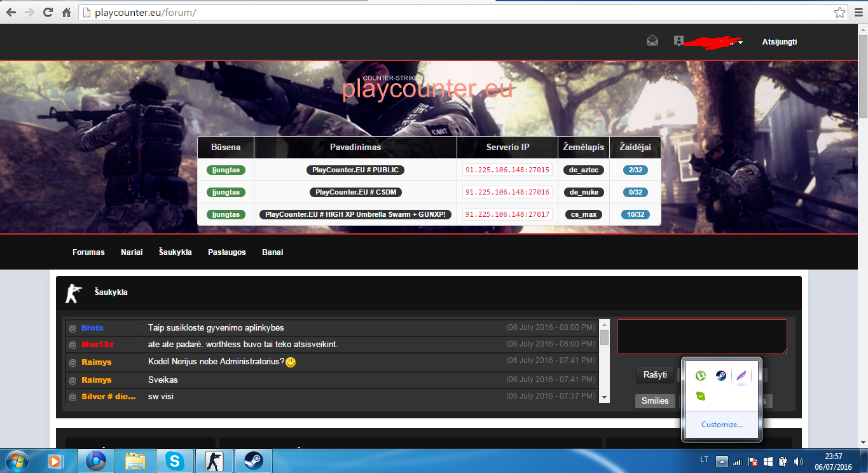Click the 10/32 players badge
Viewport: 868px width, 473px height.
click(635, 214)
